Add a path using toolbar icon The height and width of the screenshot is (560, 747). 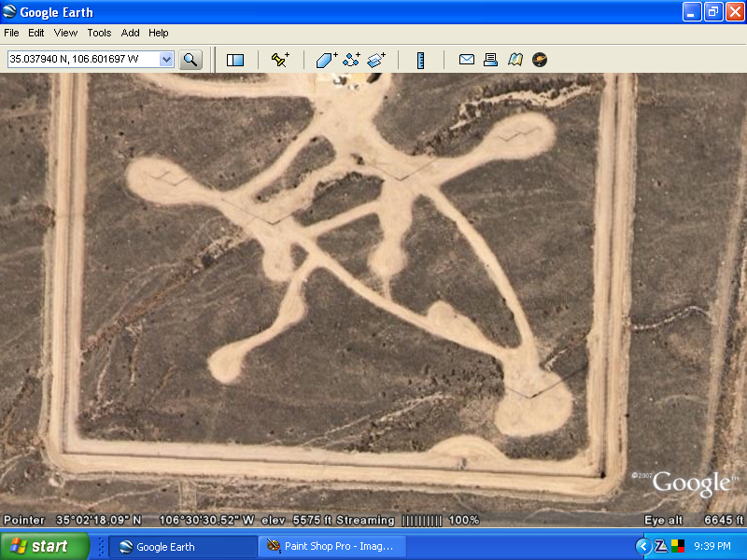tap(352, 60)
